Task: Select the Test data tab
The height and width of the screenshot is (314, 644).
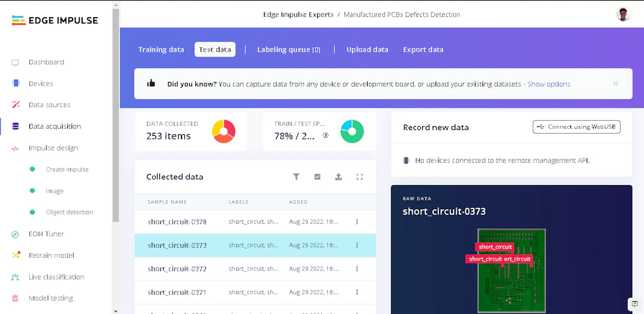Action: (x=215, y=50)
